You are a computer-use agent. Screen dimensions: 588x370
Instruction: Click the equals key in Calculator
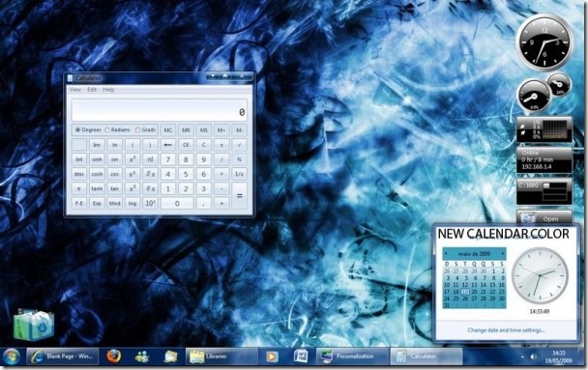(239, 196)
